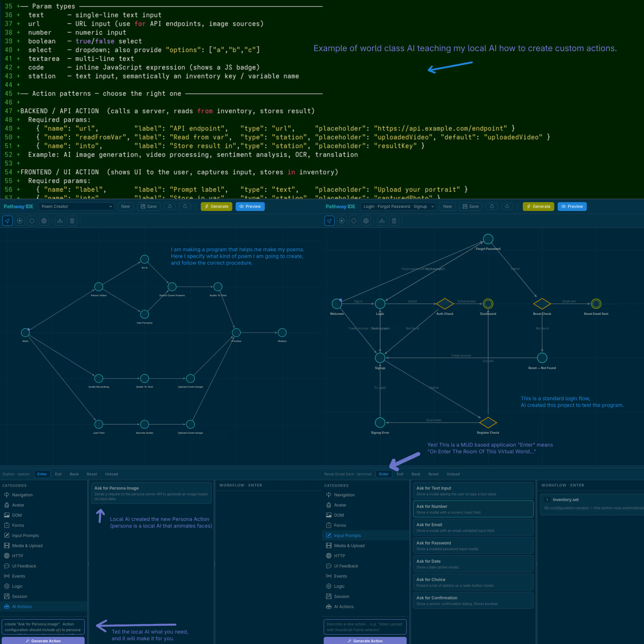The image size is (644, 644).
Task: Select the diamond decision node tool in Poem Creator toolbar
Action: (x=32, y=221)
